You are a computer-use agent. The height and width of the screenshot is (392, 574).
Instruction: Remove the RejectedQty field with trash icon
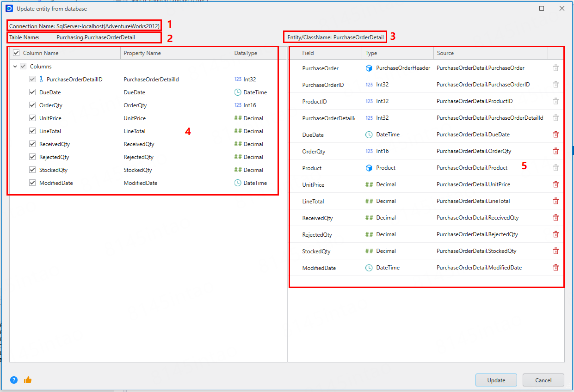pyautogui.click(x=555, y=234)
